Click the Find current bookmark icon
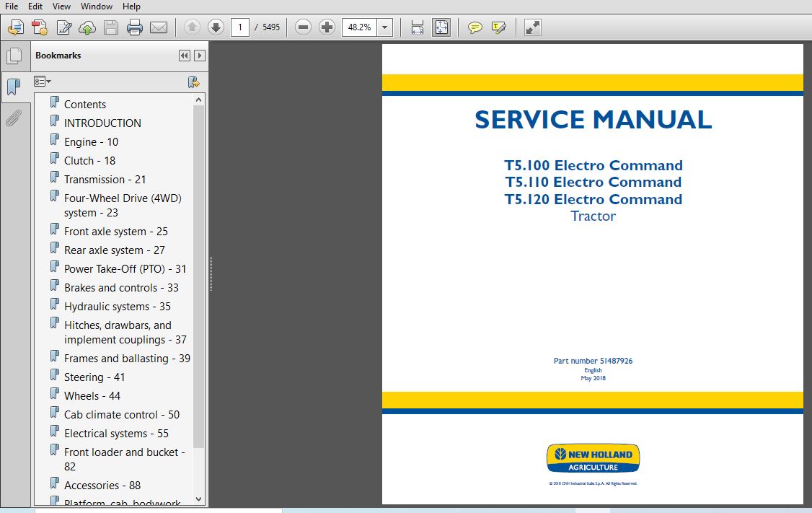This screenshot has height=513, width=812. click(x=194, y=82)
